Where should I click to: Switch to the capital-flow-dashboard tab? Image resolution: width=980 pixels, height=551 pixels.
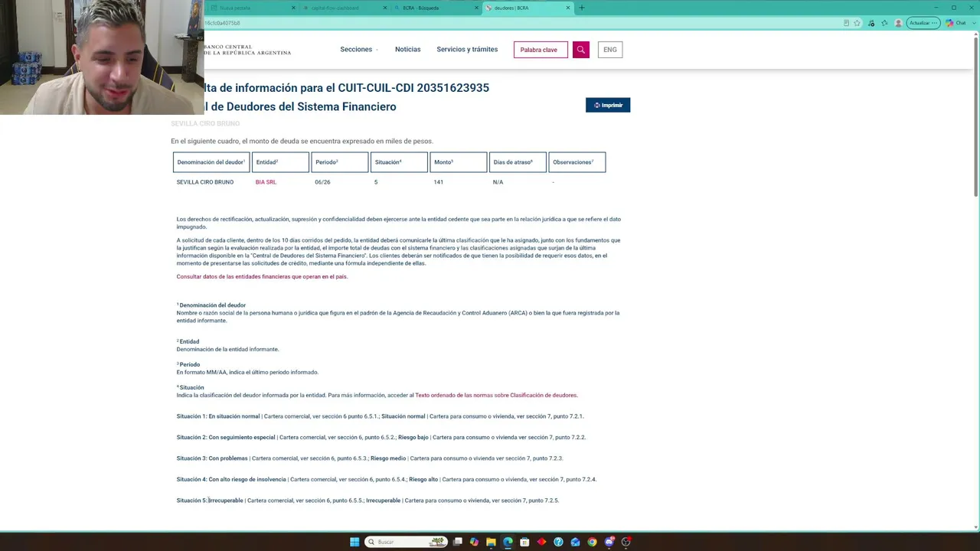345,8
